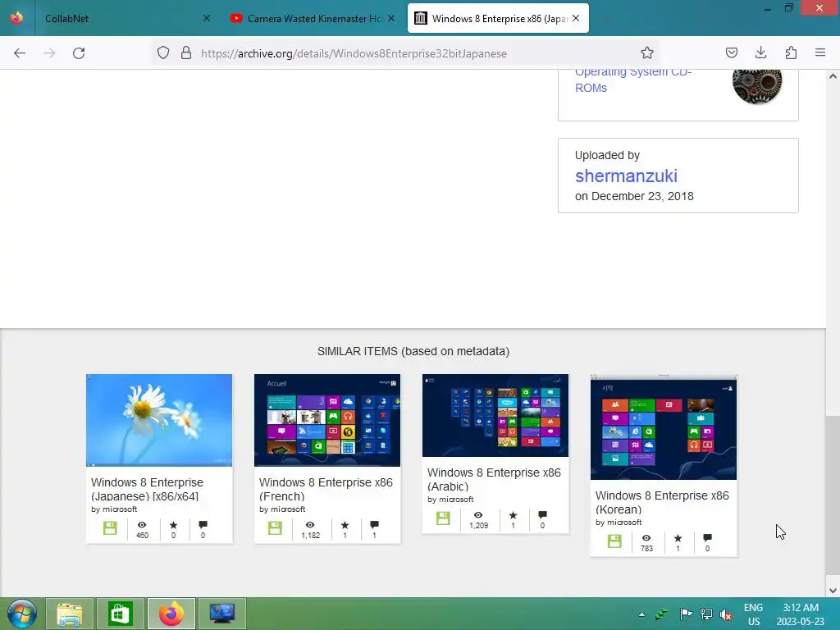Image resolution: width=840 pixels, height=630 pixels.
Task: Open the Korean edition thumbnail
Action: [x=664, y=428]
